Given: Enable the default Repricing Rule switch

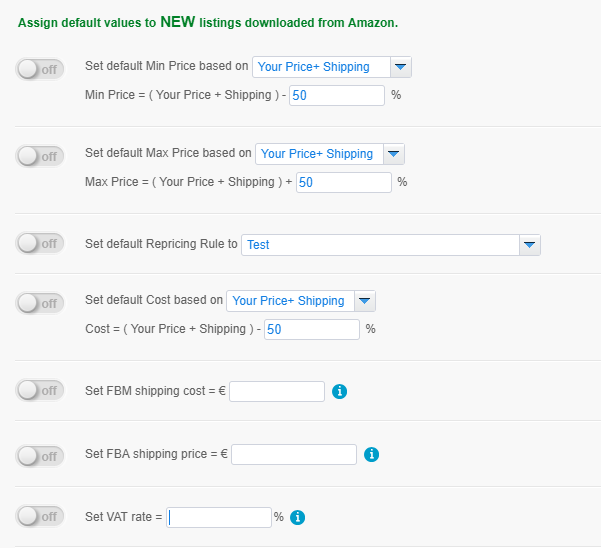Looking at the screenshot, I should [x=40, y=243].
